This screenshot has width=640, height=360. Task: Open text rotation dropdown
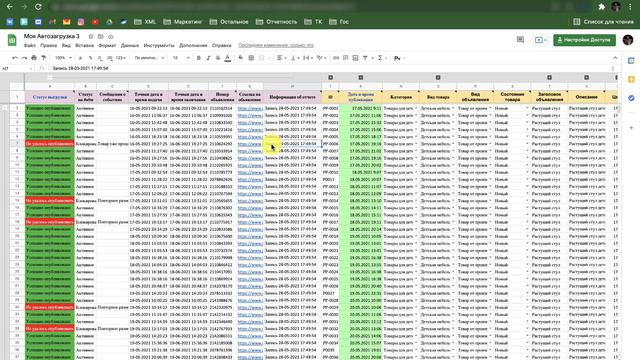pyautogui.click(x=321, y=58)
